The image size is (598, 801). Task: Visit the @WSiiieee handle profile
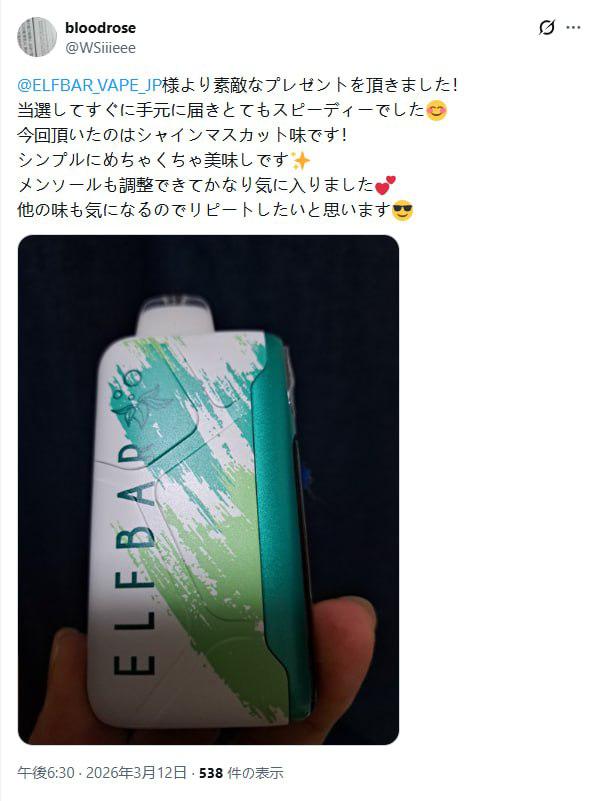(101, 48)
